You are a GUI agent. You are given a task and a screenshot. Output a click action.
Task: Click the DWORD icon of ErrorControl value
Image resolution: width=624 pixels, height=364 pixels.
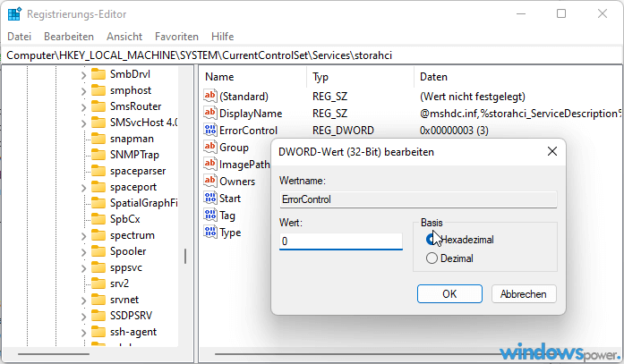(x=210, y=130)
